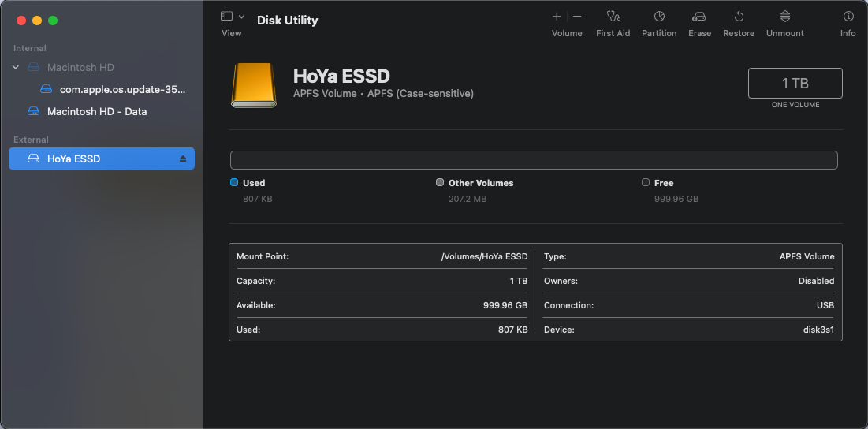The height and width of the screenshot is (429, 868).
Task: Click the Capacity 1 TB table value
Action: pos(519,281)
